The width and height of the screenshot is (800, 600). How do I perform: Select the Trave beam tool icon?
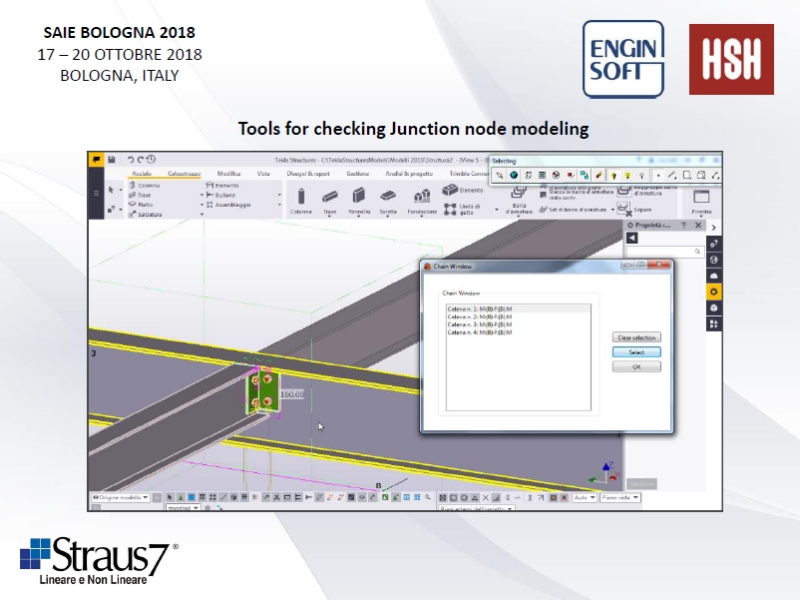point(329,196)
